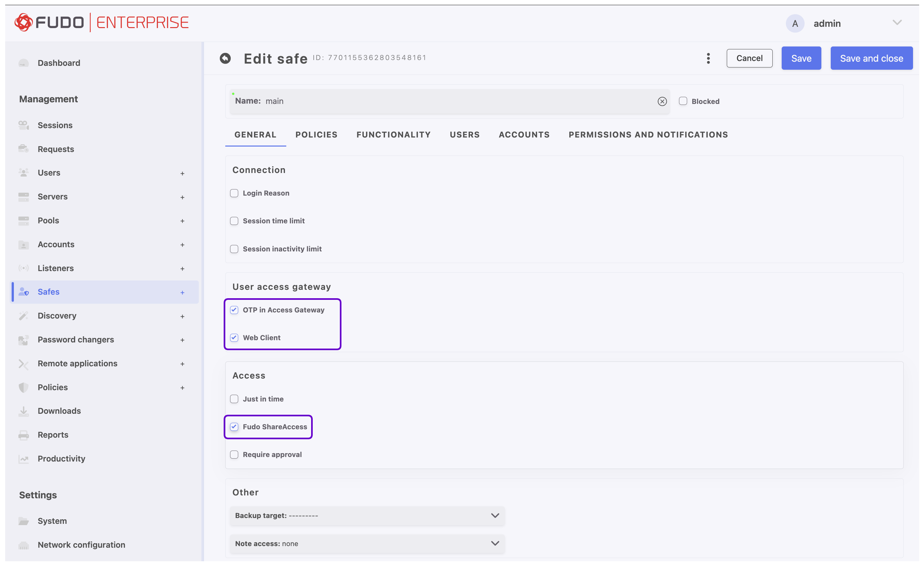Add a new safe with the plus icon
Viewport: 924px width, 569px height.
pos(182,292)
